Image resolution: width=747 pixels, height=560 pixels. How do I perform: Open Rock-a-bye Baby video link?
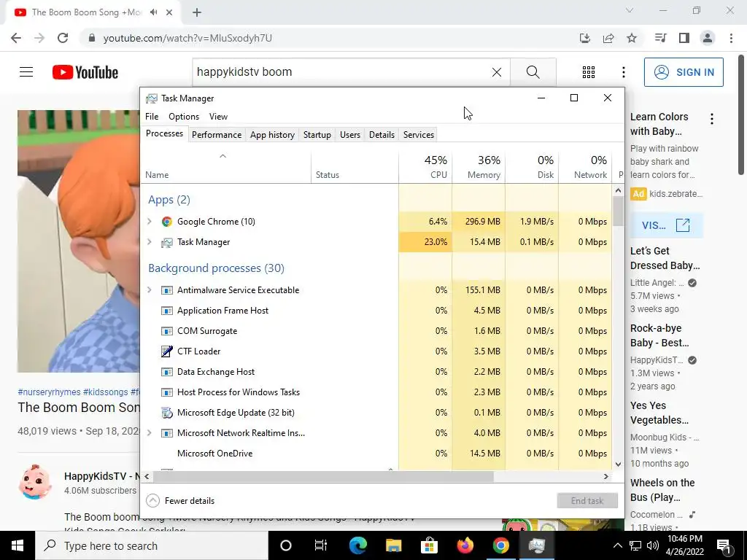pyautogui.click(x=659, y=335)
